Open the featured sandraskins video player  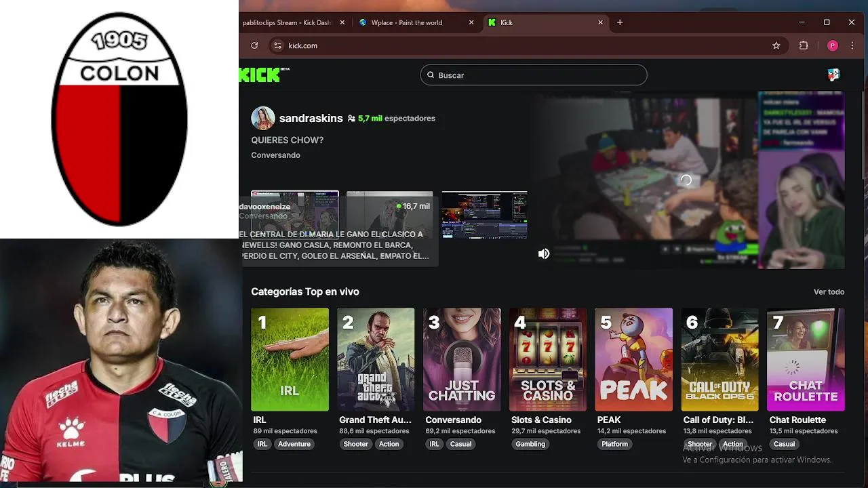pyautogui.click(x=688, y=180)
